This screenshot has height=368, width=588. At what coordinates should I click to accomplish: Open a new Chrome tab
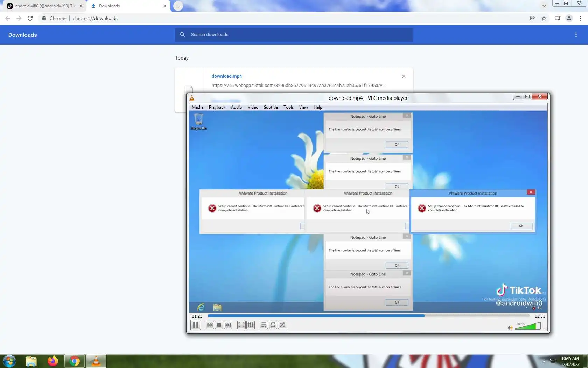pos(178,6)
